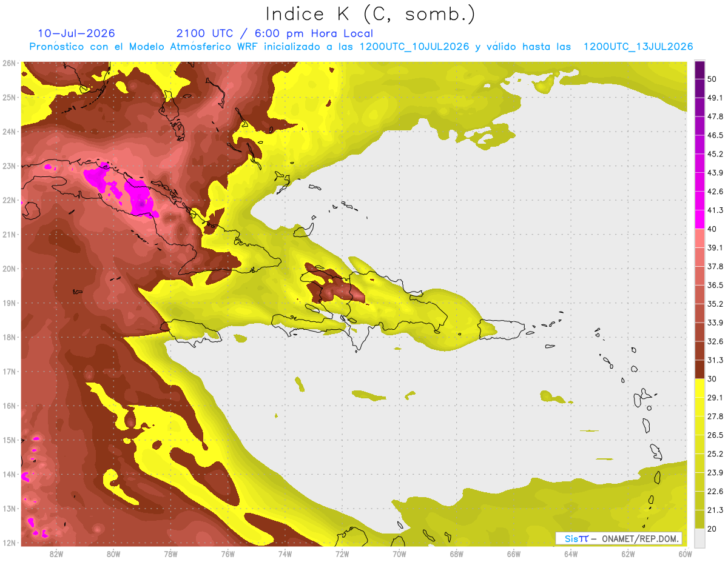The width and height of the screenshot is (728, 562).
Task: Click longitude label "74W"
Action: [285, 554]
